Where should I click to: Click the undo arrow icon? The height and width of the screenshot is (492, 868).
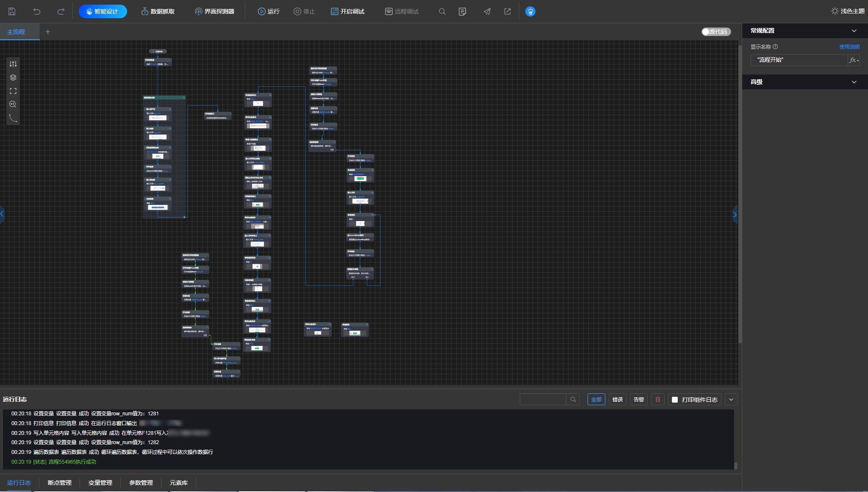[x=37, y=11]
